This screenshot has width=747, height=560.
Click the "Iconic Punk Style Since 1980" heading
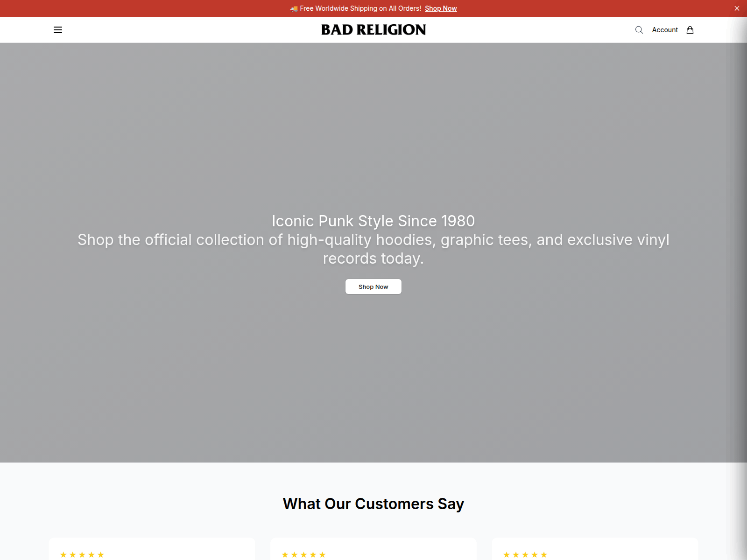pos(373,221)
